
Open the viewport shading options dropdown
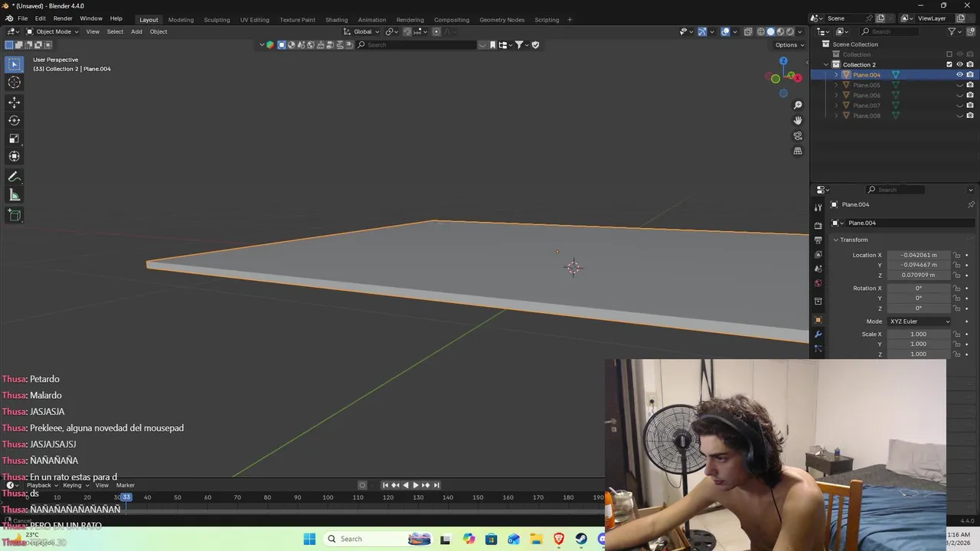(x=800, y=31)
